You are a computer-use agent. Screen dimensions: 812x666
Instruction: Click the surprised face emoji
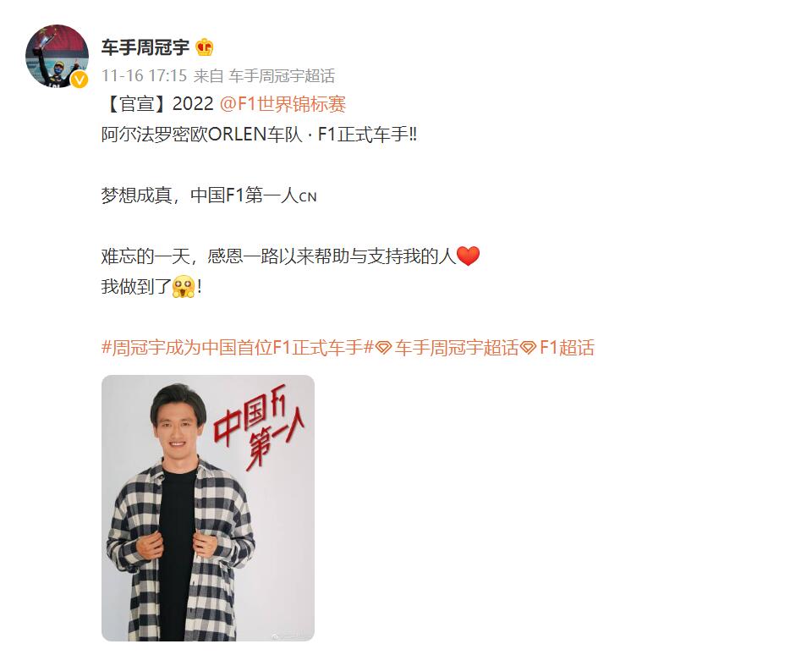point(184,287)
